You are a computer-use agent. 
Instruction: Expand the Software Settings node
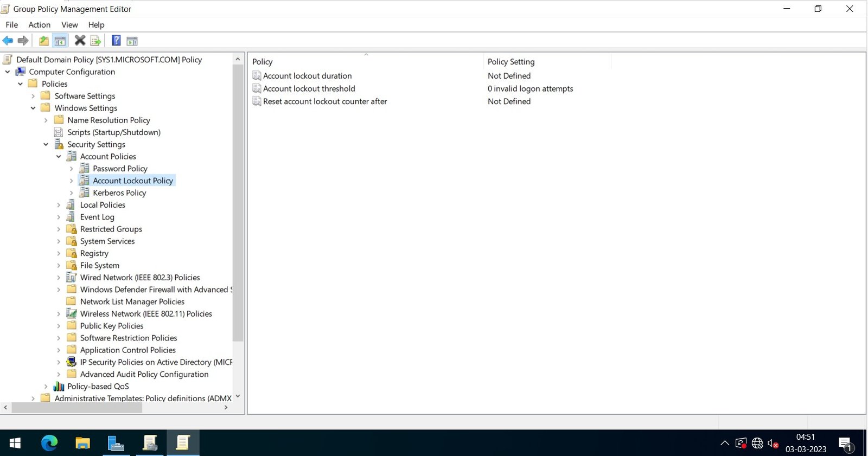coord(33,96)
